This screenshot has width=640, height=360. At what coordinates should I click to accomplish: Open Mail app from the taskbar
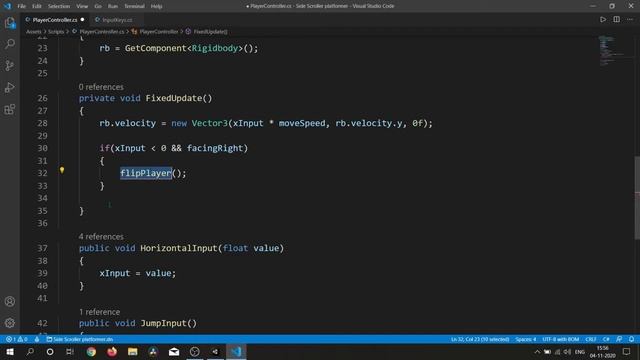coord(174,351)
